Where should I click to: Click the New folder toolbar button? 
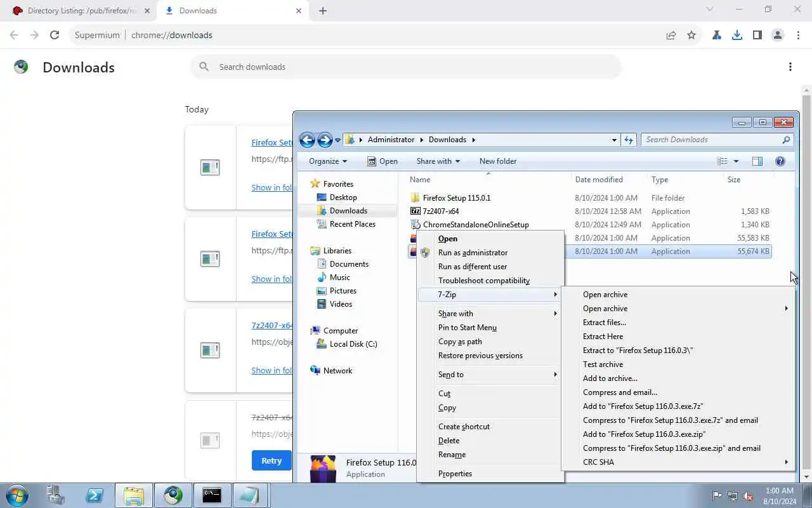click(x=498, y=161)
